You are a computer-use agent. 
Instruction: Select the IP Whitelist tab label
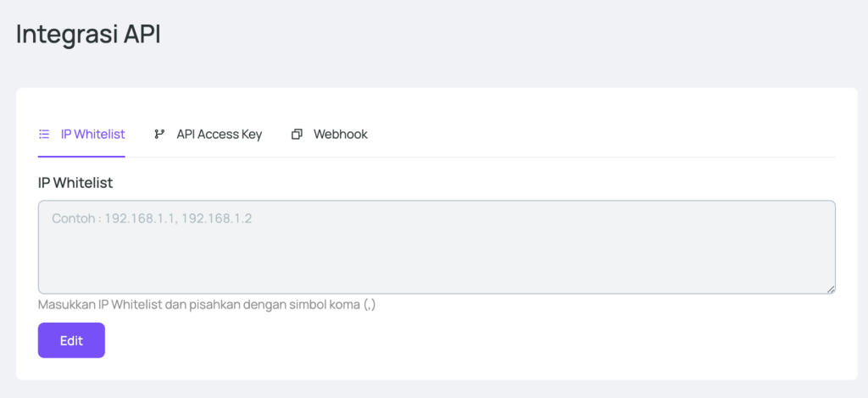click(x=92, y=134)
